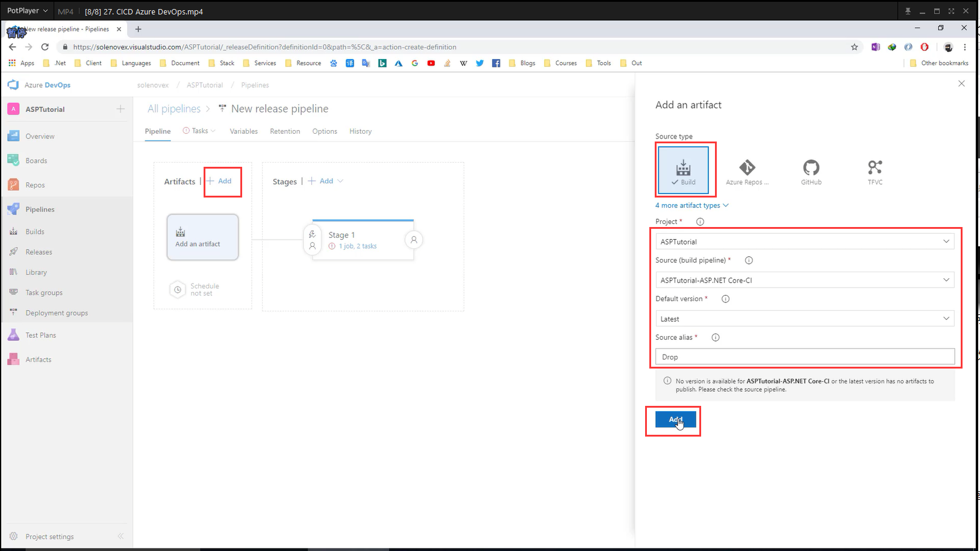The image size is (980, 551).
Task: Click Stage 1 pre-deployment conditions icon
Action: [x=312, y=240]
